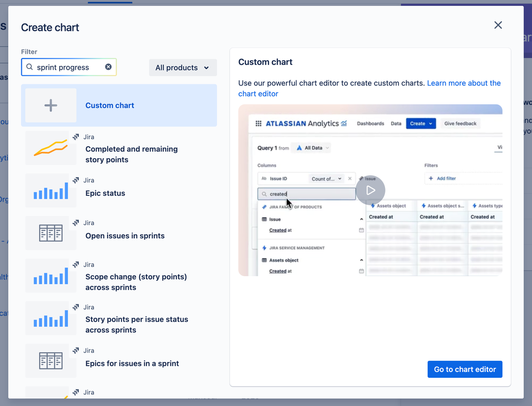This screenshot has height=406, width=532.
Task: Click Go to chart editor button
Action: tap(465, 369)
